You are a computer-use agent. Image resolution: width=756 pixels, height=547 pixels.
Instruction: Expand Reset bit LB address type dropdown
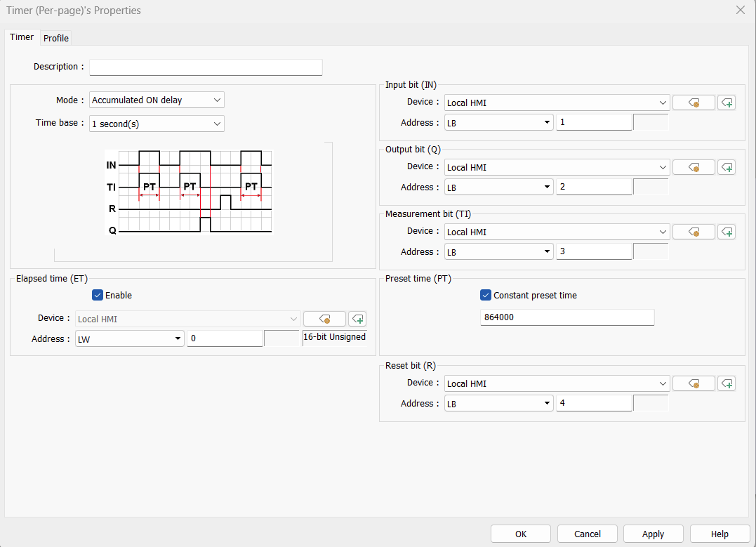[498, 403]
